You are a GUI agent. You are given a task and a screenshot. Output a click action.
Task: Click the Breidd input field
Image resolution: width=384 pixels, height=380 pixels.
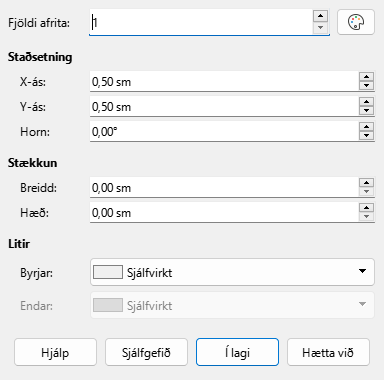[x=224, y=187]
